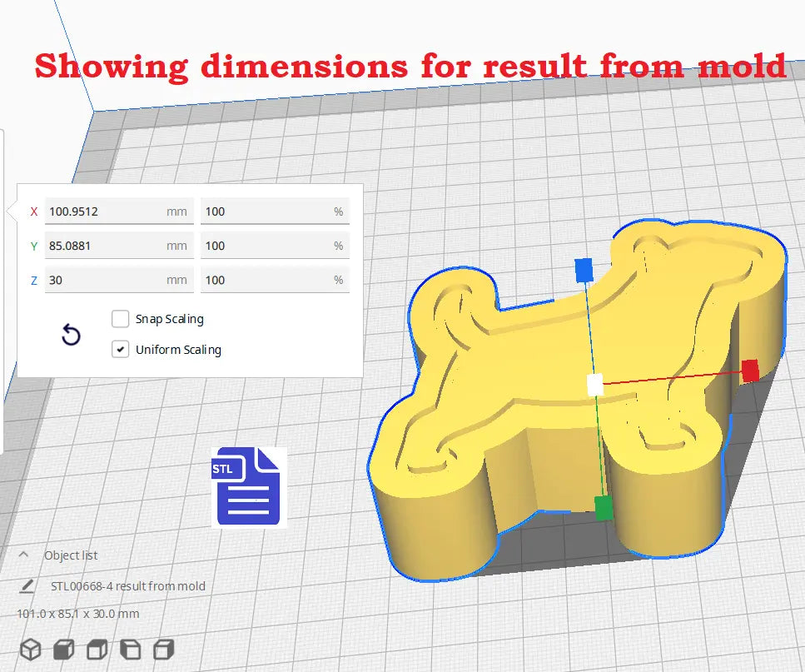Click the green Y-axis scale handle
The height and width of the screenshot is (672, 805).
(x=604, y=505)
